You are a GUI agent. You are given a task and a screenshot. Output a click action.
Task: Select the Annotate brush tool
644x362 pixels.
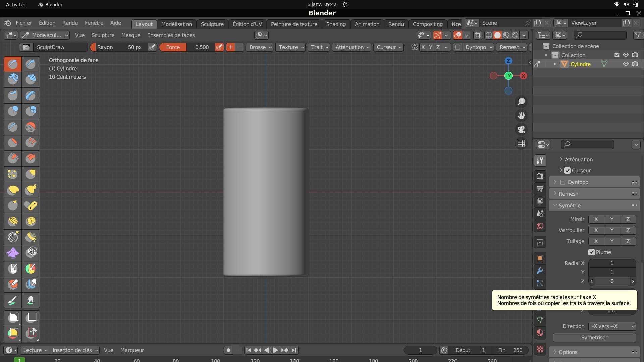13,300
